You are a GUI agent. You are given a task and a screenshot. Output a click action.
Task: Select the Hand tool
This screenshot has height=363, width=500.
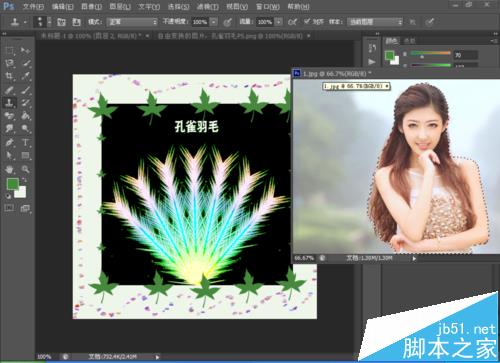coord(9,169)
